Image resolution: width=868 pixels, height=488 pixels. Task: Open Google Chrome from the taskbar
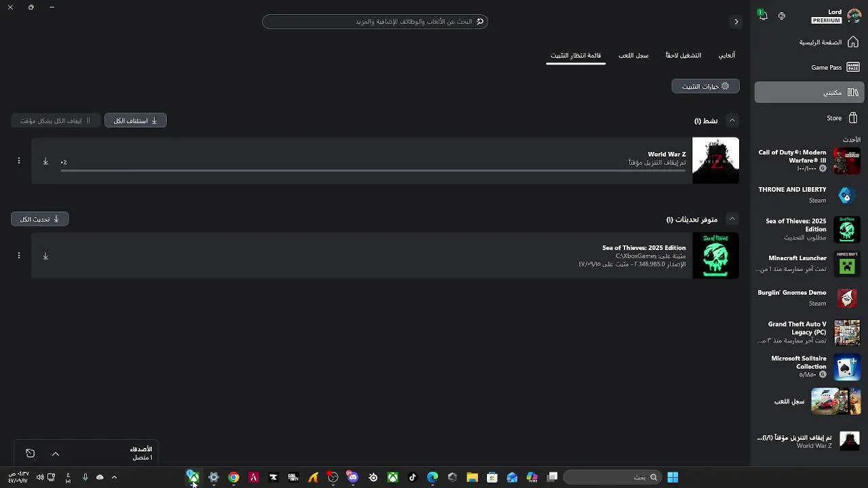(233, 477)
